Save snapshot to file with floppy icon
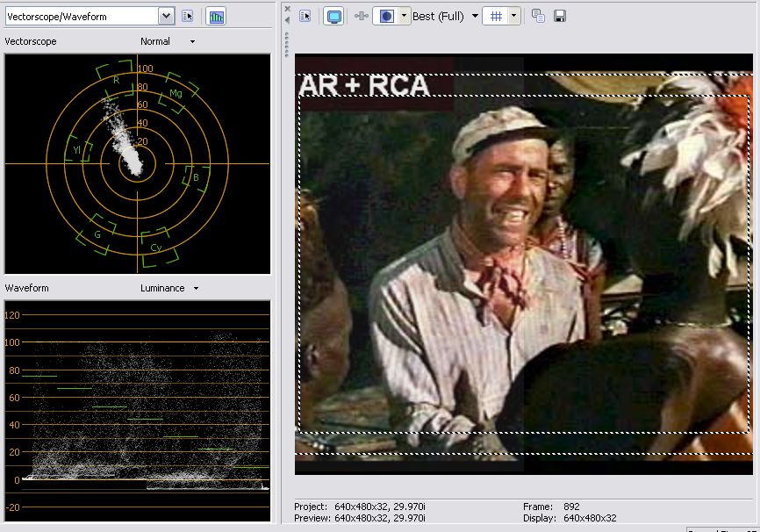The height and width of the screenshot is (532, 760). click(560, 17)
